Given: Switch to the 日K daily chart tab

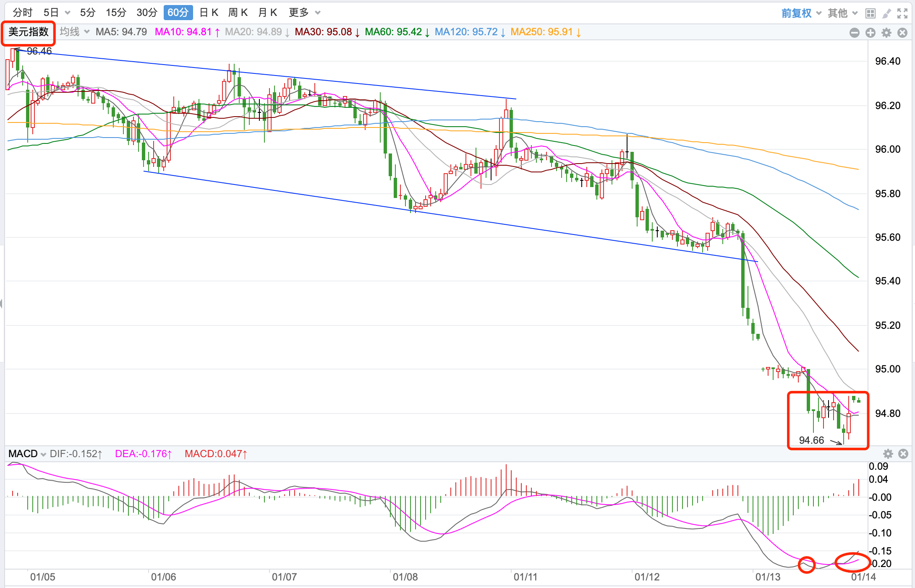Looking at the screenshot, I should [209, 13].
